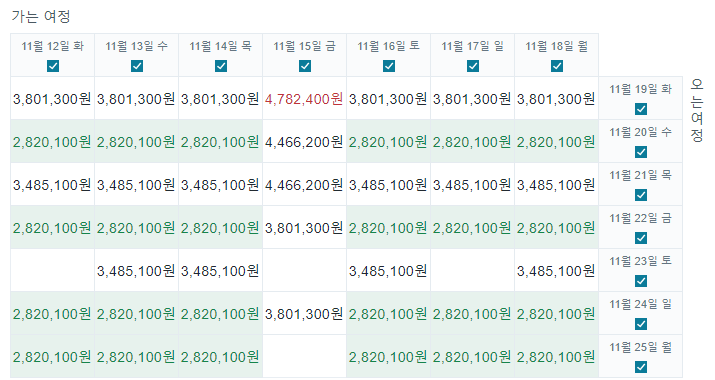Uncheck the 11월 22일 금 return checkbox
This screenshot has width=715, height=380.
[x=641, y=238]
